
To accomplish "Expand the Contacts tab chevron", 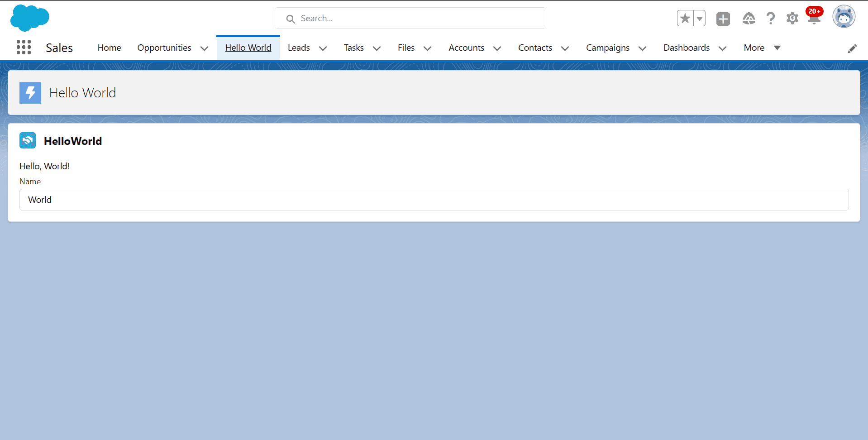I will [565, 48].
